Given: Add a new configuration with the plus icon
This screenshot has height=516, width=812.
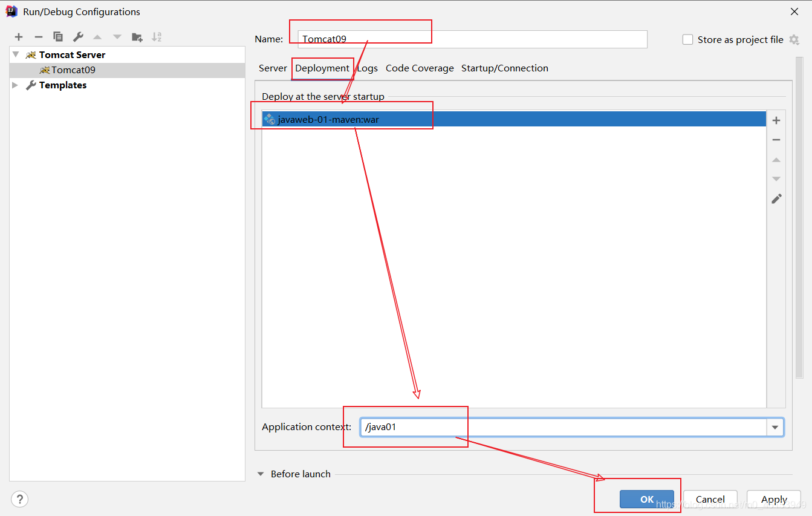Looking at the screenshot, I should coord(19,37).
